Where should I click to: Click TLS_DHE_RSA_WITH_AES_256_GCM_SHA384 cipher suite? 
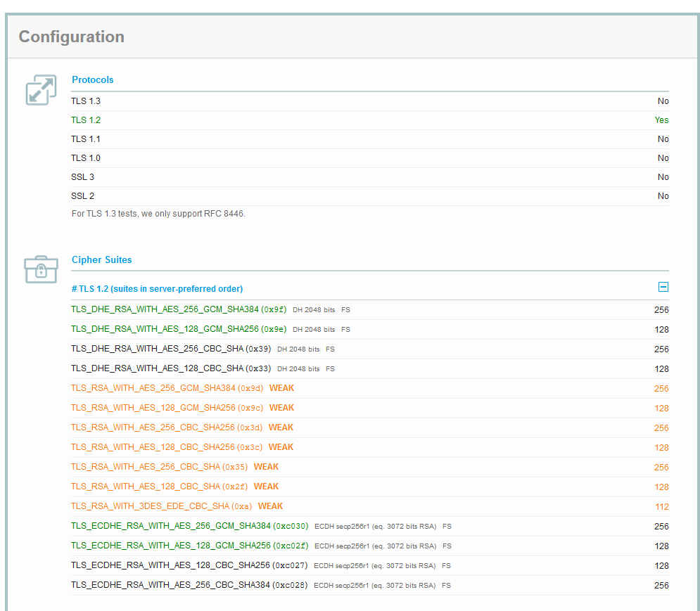point(165,309)
